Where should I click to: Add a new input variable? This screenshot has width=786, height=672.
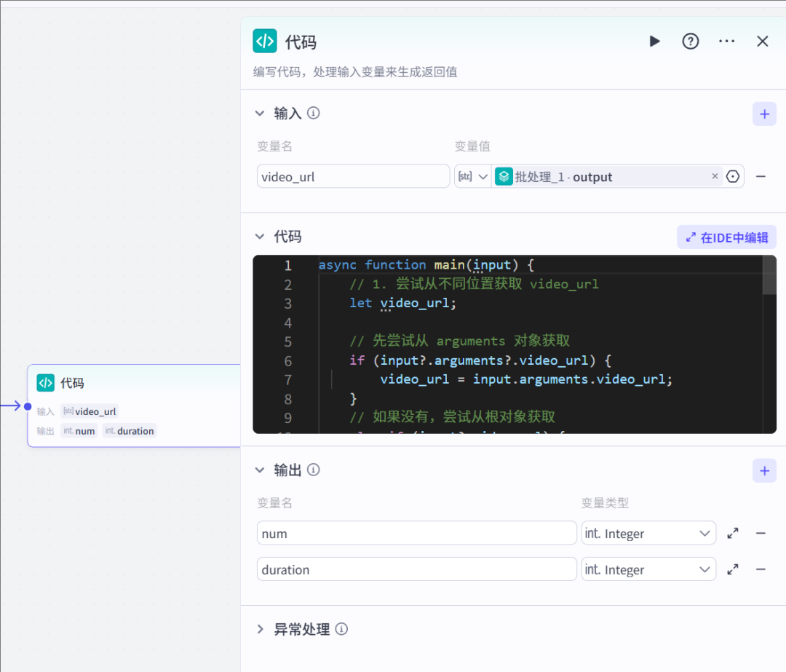pos(764,114)
